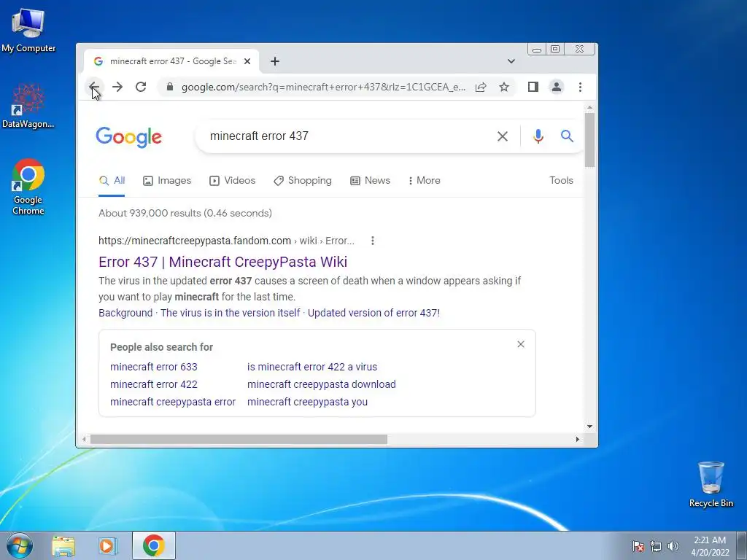Switch to News results tab
This screenshot has width=747, height=560.
coord(370,181)
